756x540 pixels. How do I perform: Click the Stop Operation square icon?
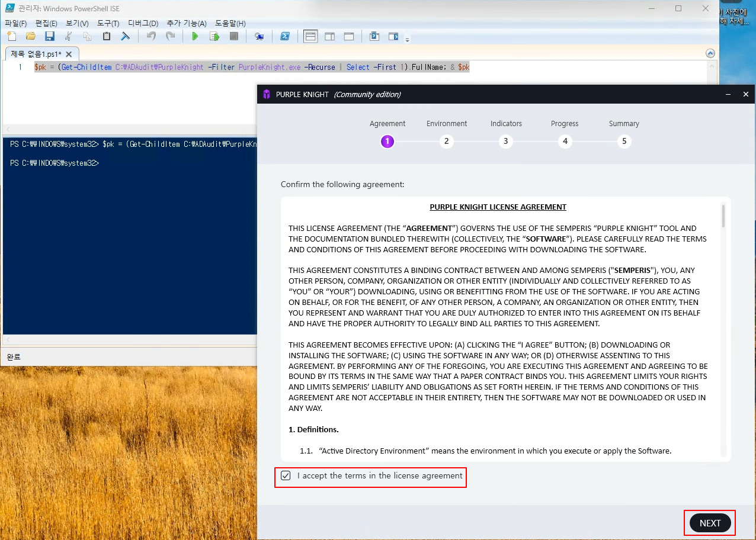234,36
